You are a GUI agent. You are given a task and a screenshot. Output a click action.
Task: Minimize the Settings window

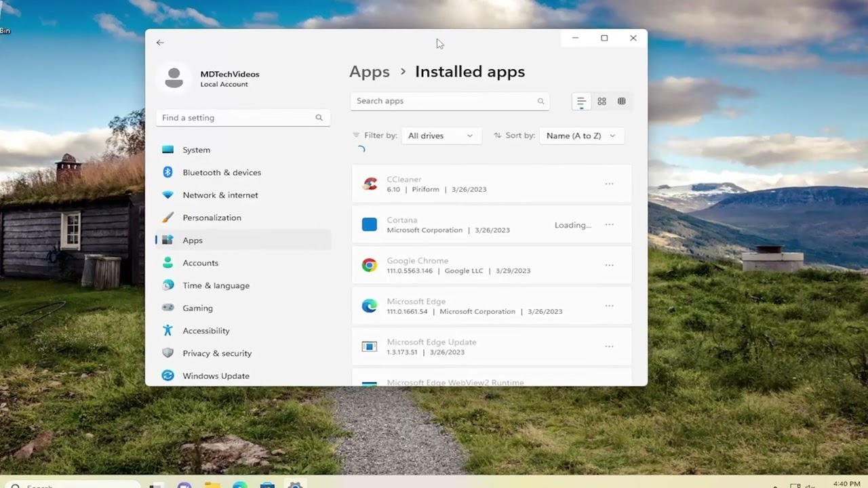click(575, 38)
